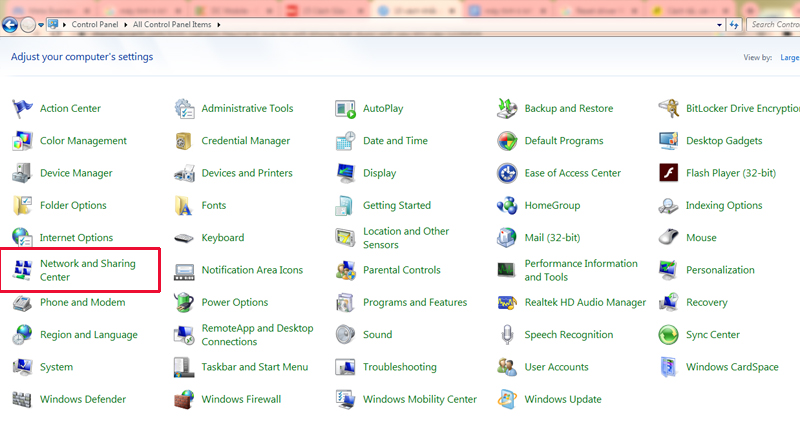Click the Credential Manager safe icon
Viewport: 800px width, 433px height.
tap(184, 141)
